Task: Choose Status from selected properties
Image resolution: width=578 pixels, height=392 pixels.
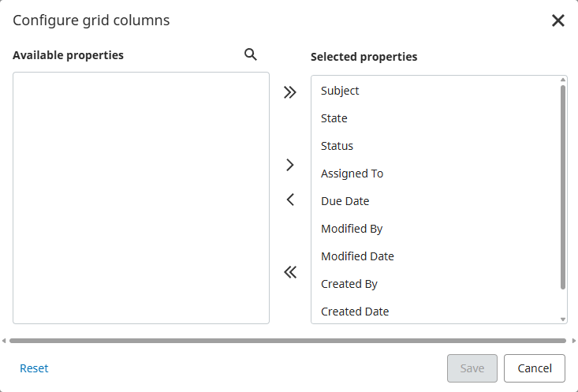Action: [x=337, y=146]
